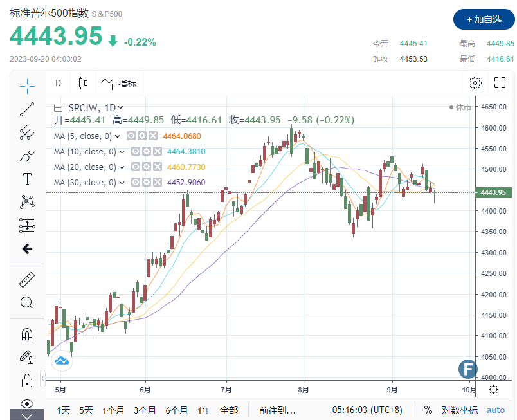
Task: Hide the MA 10 indicator
Action: (x=136, y=151)
